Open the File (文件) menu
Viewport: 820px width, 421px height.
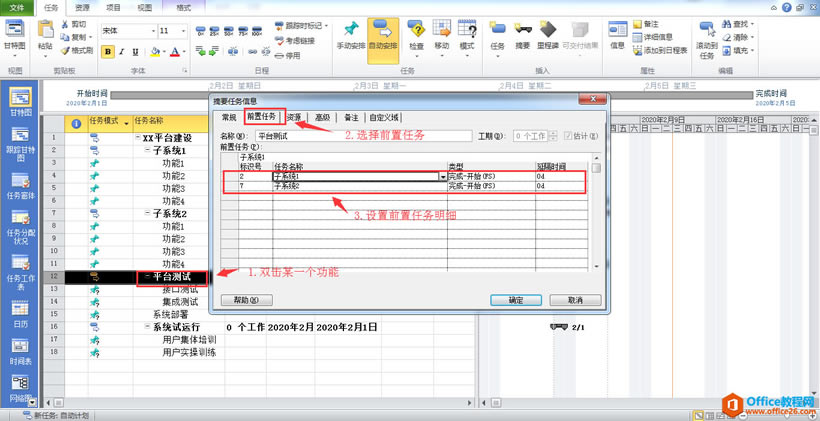point(17,7)
